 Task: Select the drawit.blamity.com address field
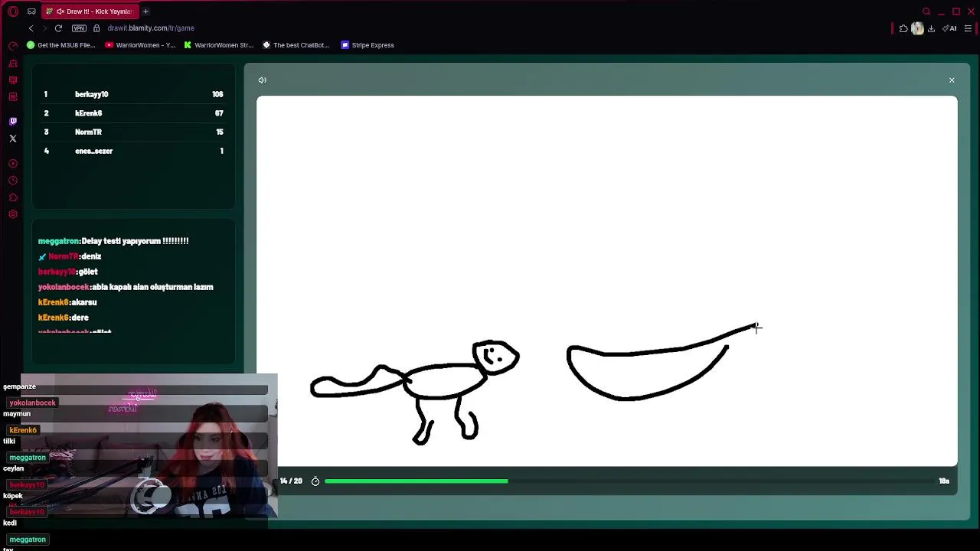click(151, 28)
